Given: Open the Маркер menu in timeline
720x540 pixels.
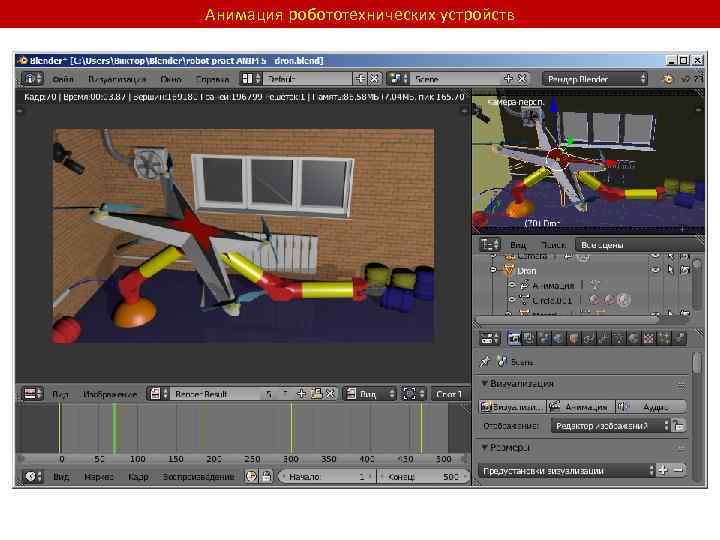Looking at the screenshot, I should (98, 477).
